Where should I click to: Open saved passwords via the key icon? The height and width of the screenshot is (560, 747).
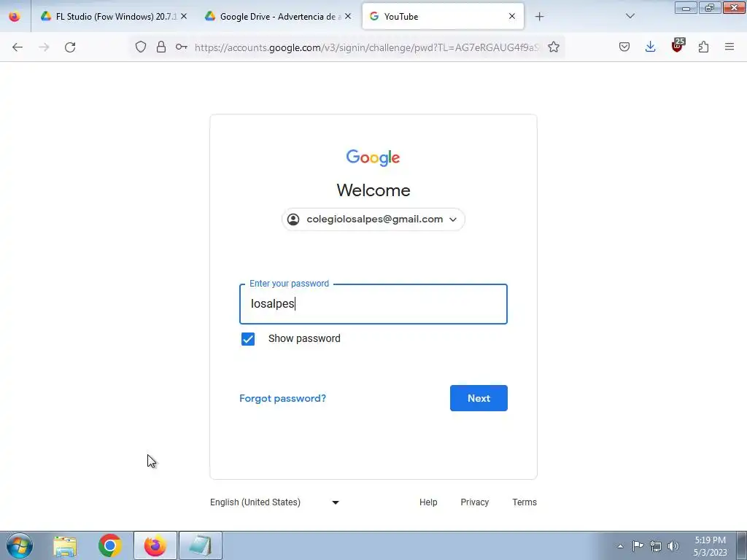click(x=181, y=47)
